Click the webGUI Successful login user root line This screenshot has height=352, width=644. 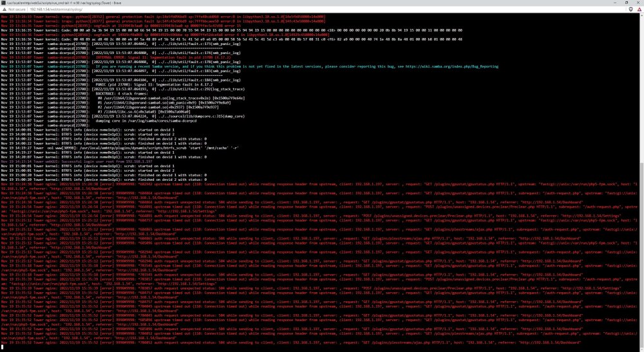[x=77, y=162]
